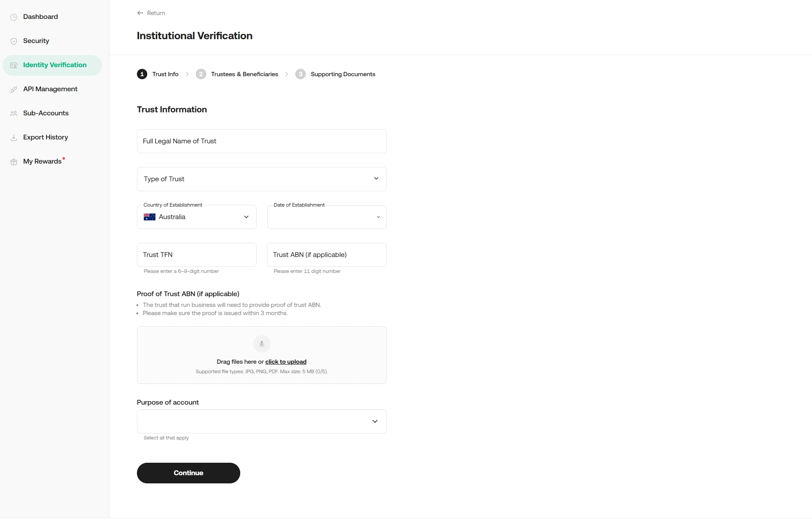812x526 pixels.
Task: Click the Dashboard sidebar icon
Action: pyautogui.click(x=14, y=17)
